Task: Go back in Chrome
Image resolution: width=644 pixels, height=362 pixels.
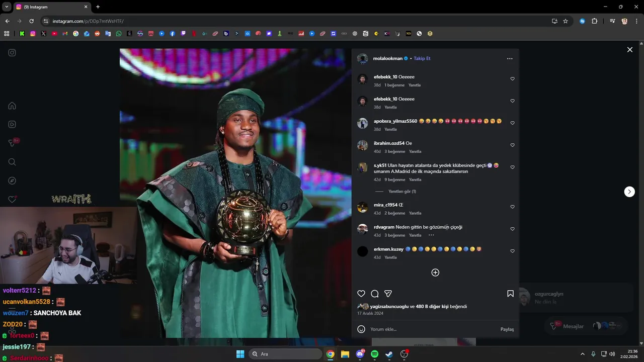Action: pos(7,21)
